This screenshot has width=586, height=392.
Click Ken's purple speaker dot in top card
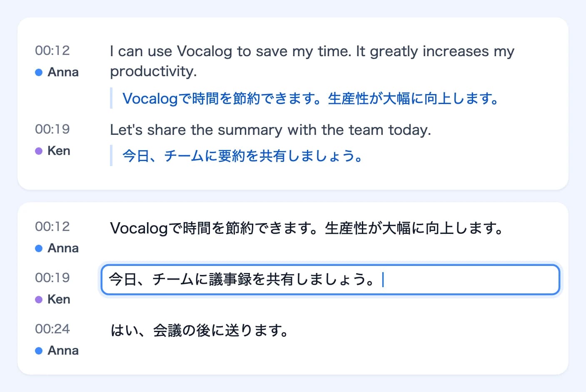pos(39,151)
